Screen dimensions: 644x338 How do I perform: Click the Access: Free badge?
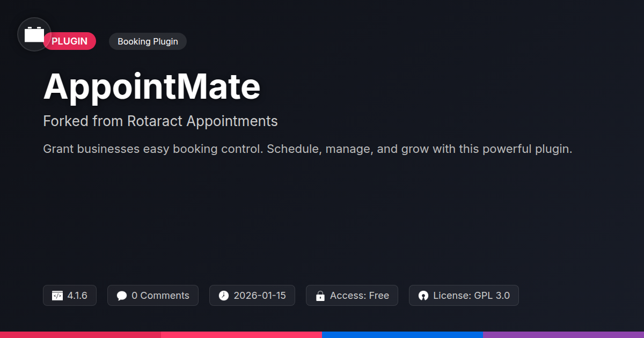click(352, 296)
